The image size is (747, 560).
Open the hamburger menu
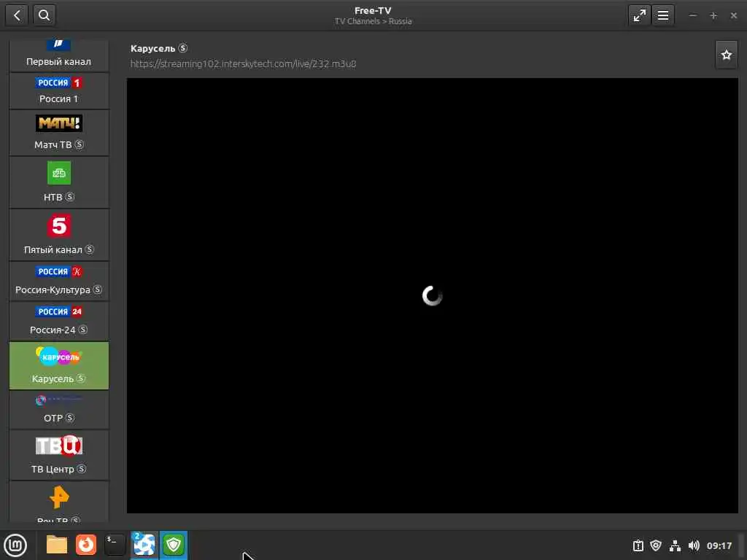662,15
